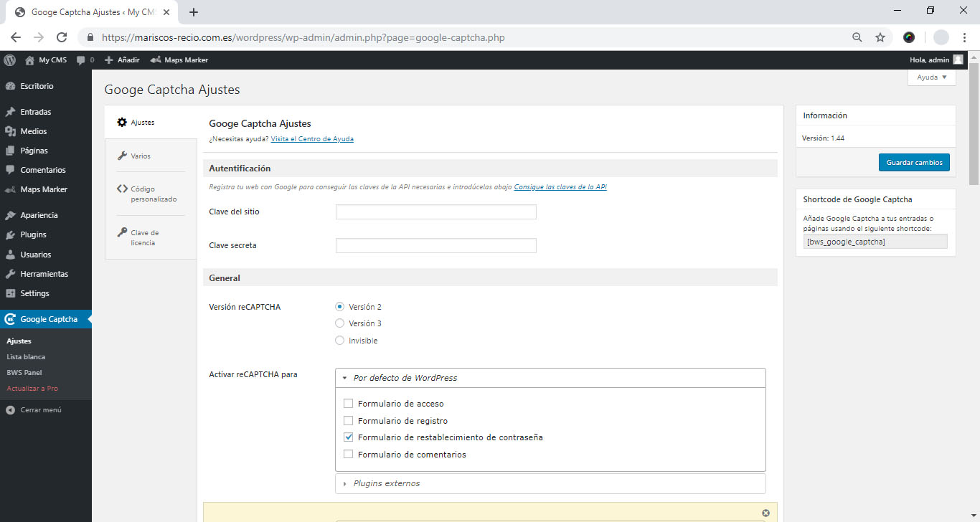Click the colorful circle extension icon
This screenshot has height=522, width=980.
[x=909, y=37]
